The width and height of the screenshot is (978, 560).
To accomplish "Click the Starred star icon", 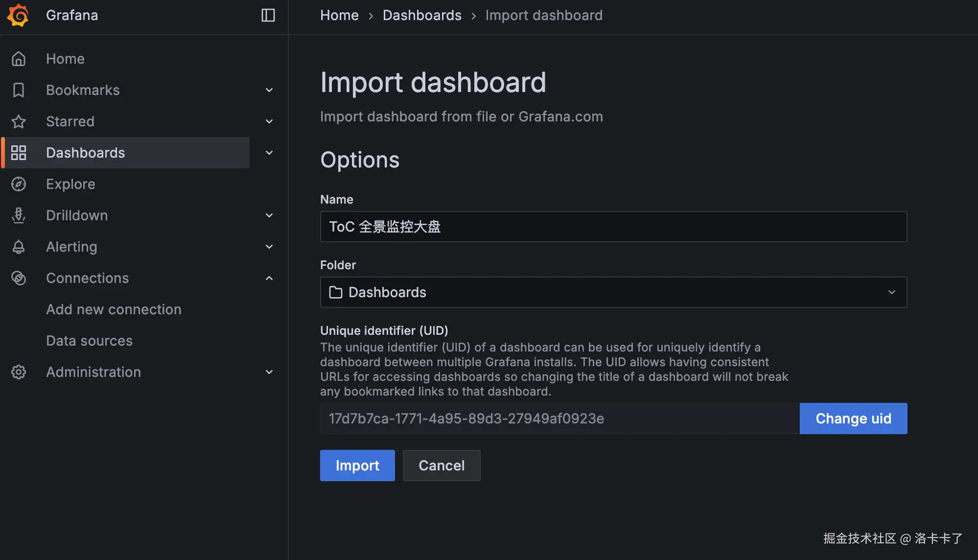I will (19, 121).
